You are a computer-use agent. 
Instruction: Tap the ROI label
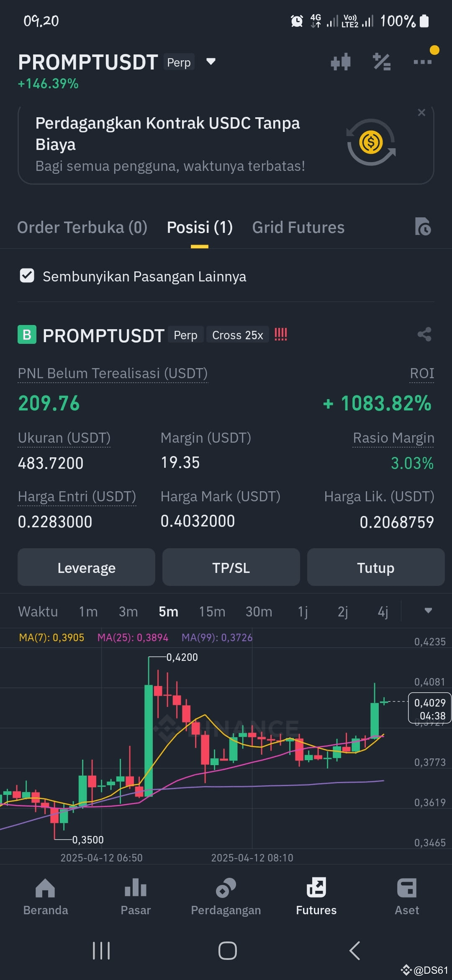(422, 373)
